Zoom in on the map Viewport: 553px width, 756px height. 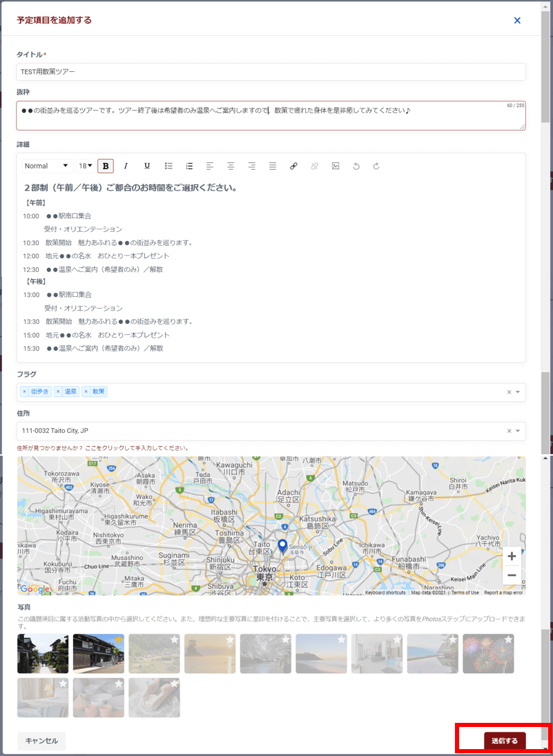512,556
